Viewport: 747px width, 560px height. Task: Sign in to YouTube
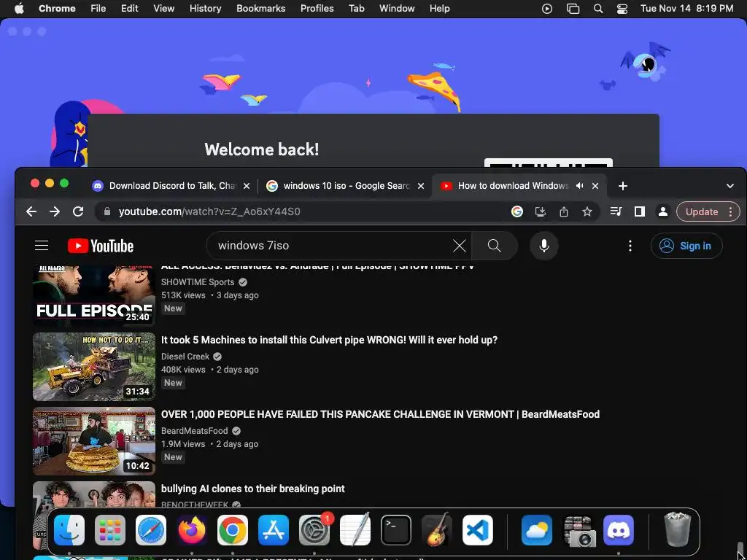pyautogui.click(x=686, y=246)
